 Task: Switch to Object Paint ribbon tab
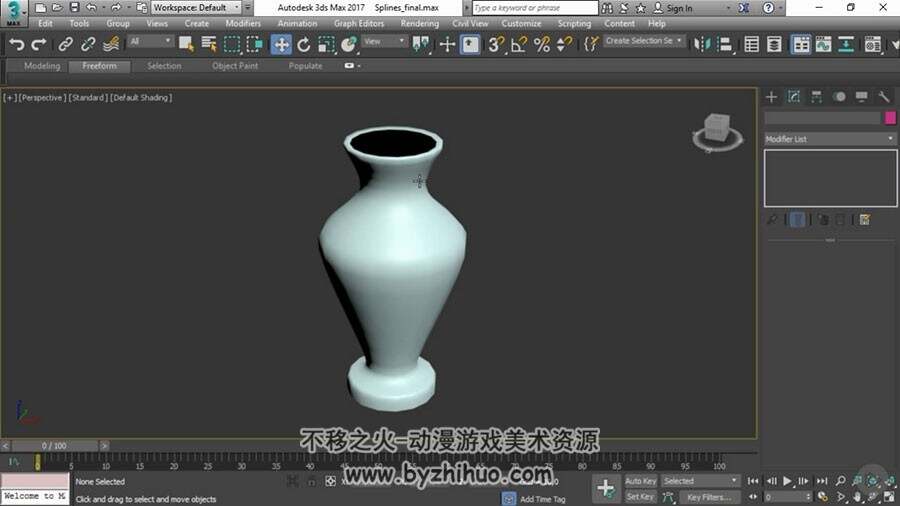point(235,66)
